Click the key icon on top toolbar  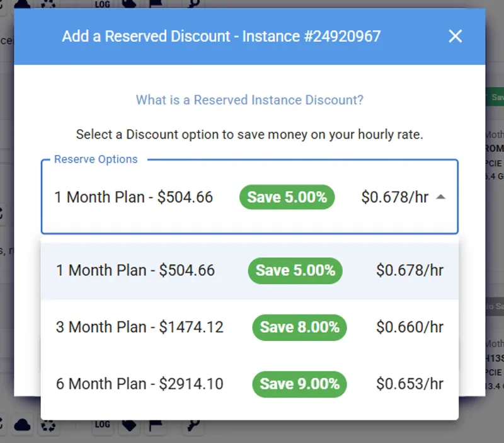click(x=192, y=4)
